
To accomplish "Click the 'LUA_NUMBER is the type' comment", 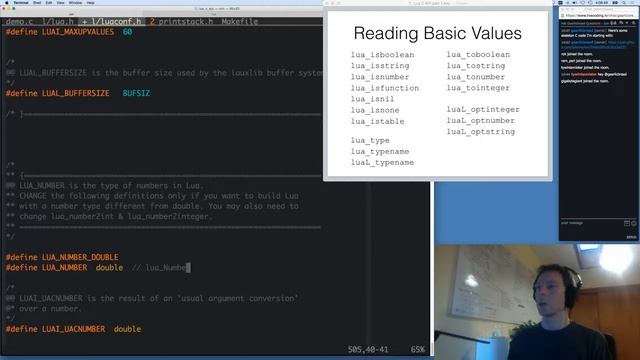I will [x=104, y=186].
